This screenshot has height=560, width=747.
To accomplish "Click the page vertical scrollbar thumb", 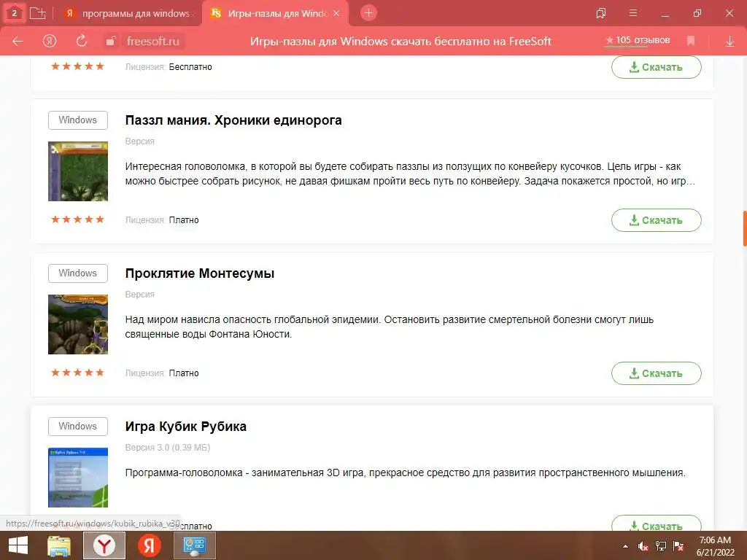I will coord(745,228).
